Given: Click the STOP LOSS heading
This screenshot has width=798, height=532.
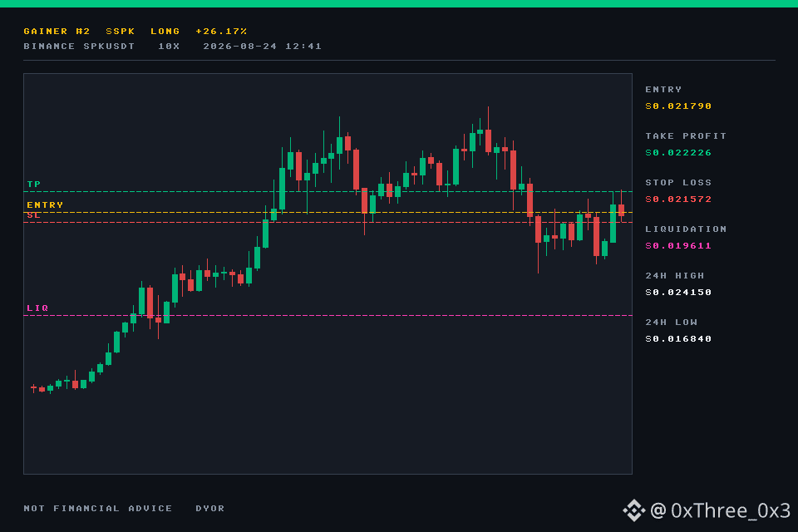Looking at the screenshot, I should pyautogui.click(x=678, y=182).
